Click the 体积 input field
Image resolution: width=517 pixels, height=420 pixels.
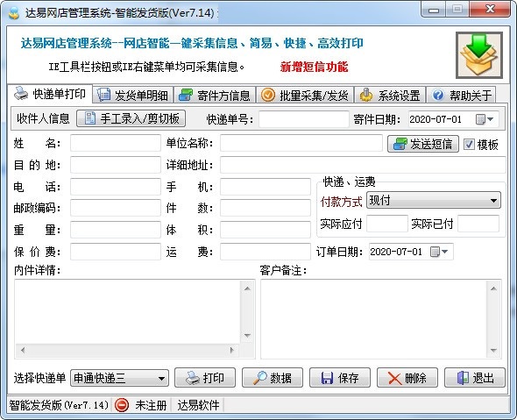[x=266, y=230]
